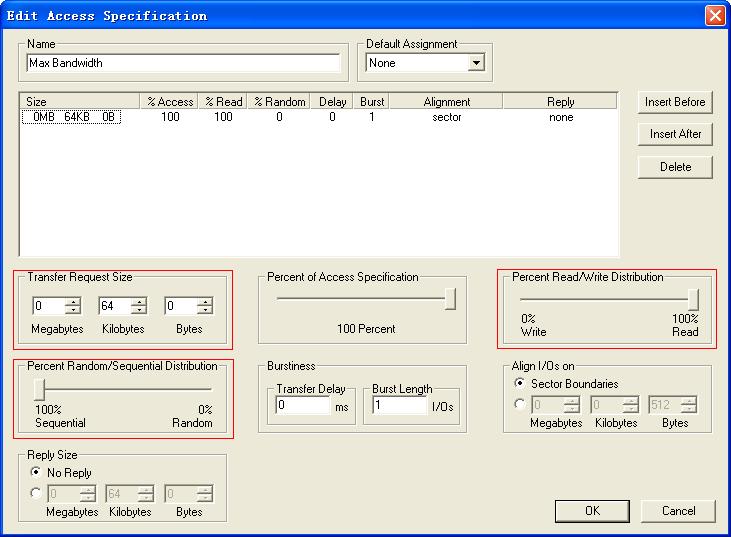Confirm the dialog with OK
The width and height of the screenshot is (731, 537).
(x=592, y=511)
